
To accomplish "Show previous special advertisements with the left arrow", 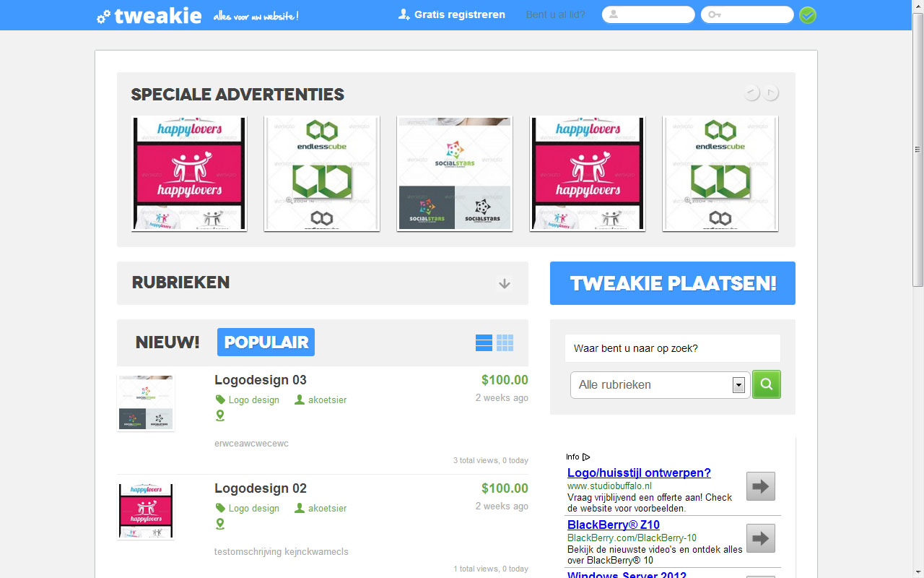I will tap(752, 92).
